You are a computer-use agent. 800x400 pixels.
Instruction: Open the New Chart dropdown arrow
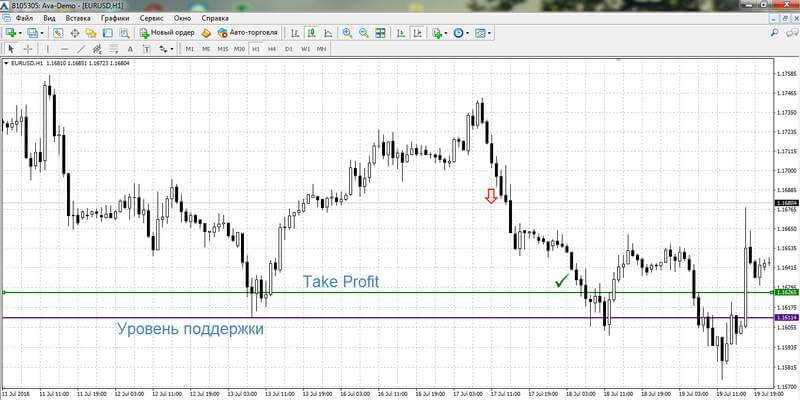click(20, 33)
